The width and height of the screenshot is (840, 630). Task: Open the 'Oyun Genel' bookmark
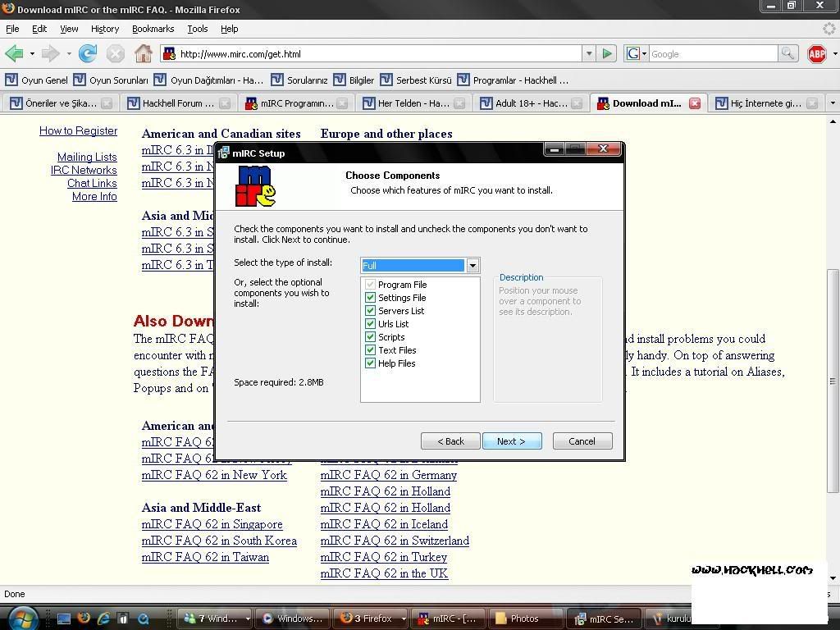[x=36, y=80]
